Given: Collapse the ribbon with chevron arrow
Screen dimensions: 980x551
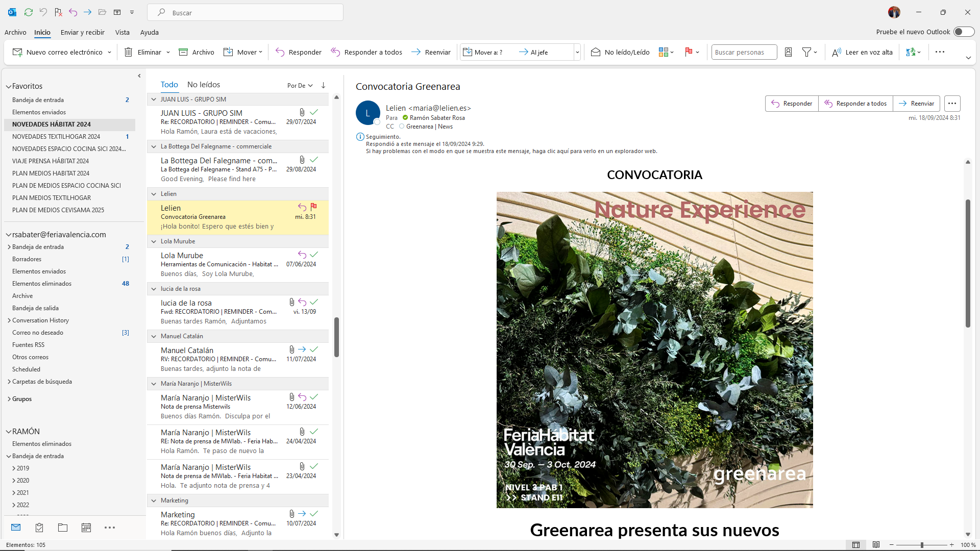Looking at the screenshot, I should pos(968,58).
